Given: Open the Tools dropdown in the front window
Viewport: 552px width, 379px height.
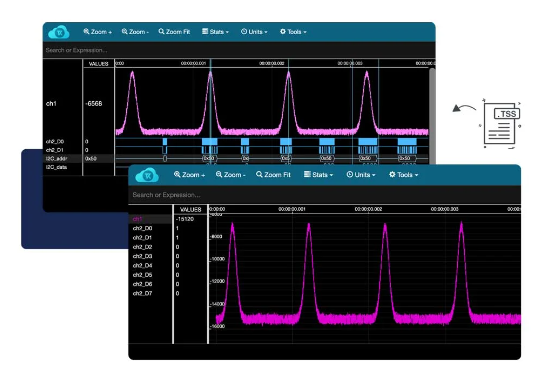Looking at the screenshot, I should pyautogui.click(x=403, y=175).
